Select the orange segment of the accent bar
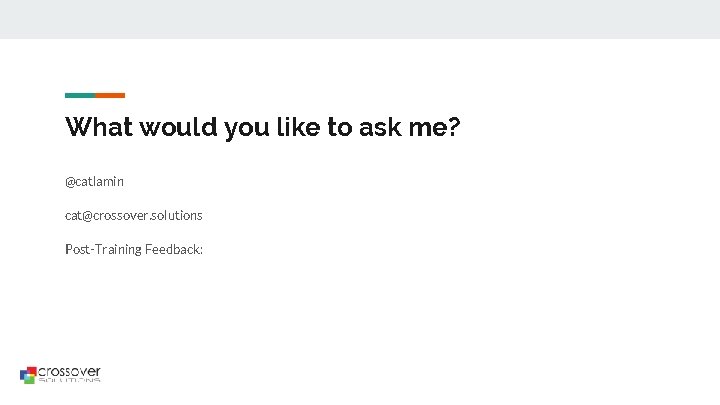The width and height of the screenshot is (720, 405). [x=110, y=95]
